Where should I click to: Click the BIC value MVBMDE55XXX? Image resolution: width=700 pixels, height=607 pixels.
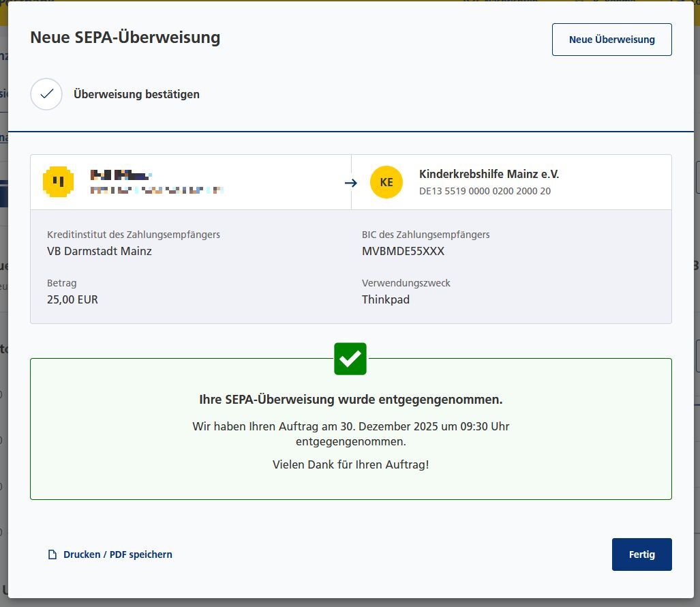coord(403,251)
